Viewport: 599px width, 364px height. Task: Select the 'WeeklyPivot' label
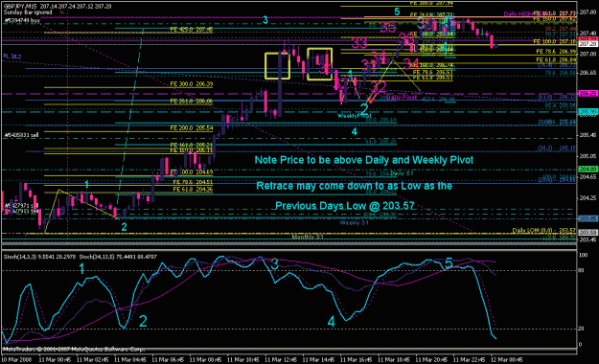tap(355, 115)
